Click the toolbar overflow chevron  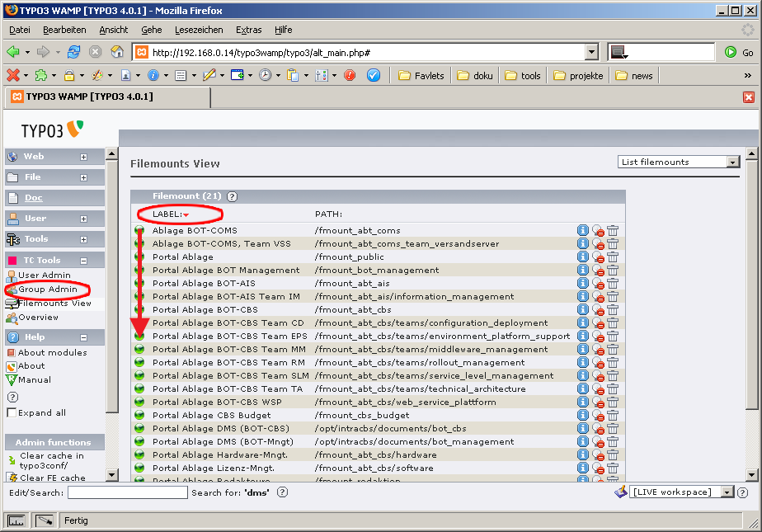pos(747,75)
